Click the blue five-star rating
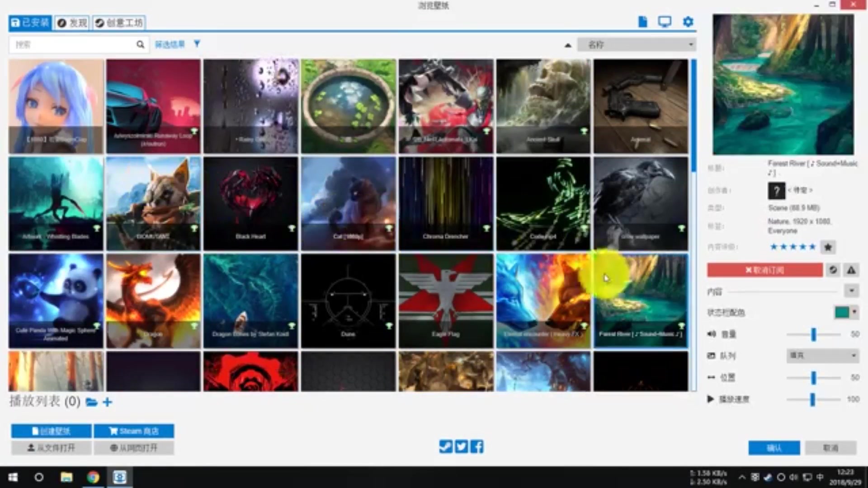Screen dimensions: 868x488 pyautogui.click(x=793, y=247)
